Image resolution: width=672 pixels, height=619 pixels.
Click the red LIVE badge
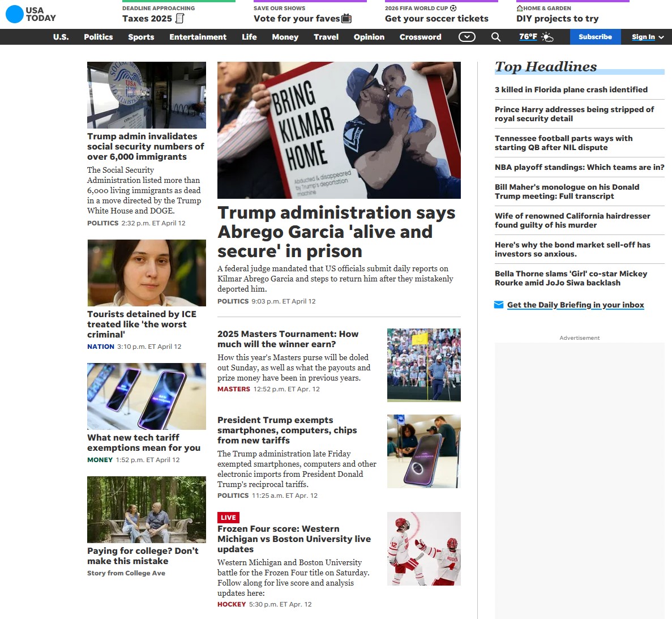point(228,518)
